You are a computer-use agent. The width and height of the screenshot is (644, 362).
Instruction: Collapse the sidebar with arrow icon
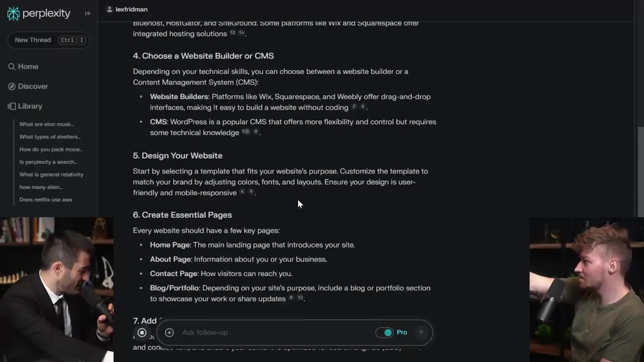[88, 14]
